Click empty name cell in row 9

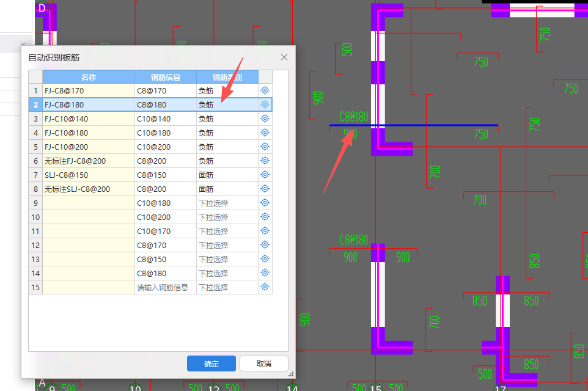89,203
